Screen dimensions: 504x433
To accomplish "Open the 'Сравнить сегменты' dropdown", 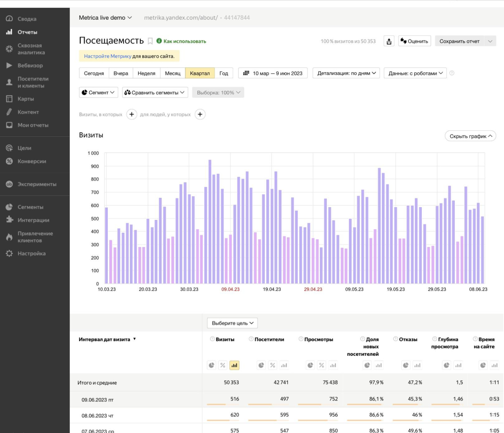I will click(x=155, y=93).
